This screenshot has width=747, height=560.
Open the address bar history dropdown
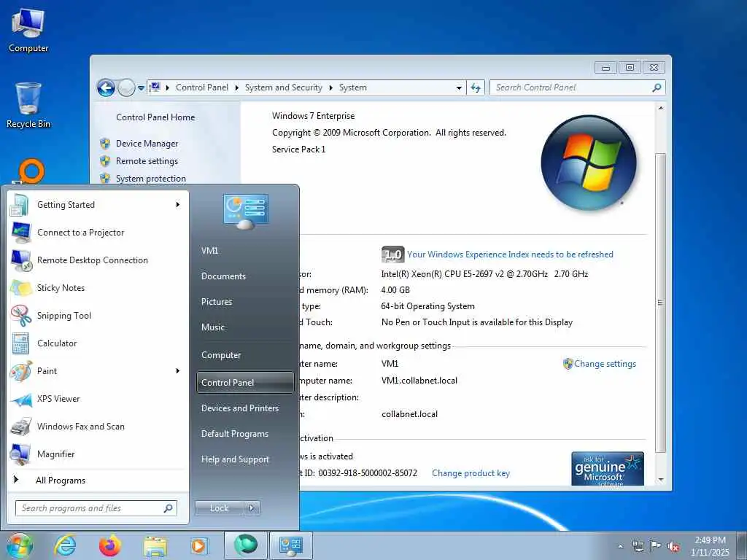459,88
